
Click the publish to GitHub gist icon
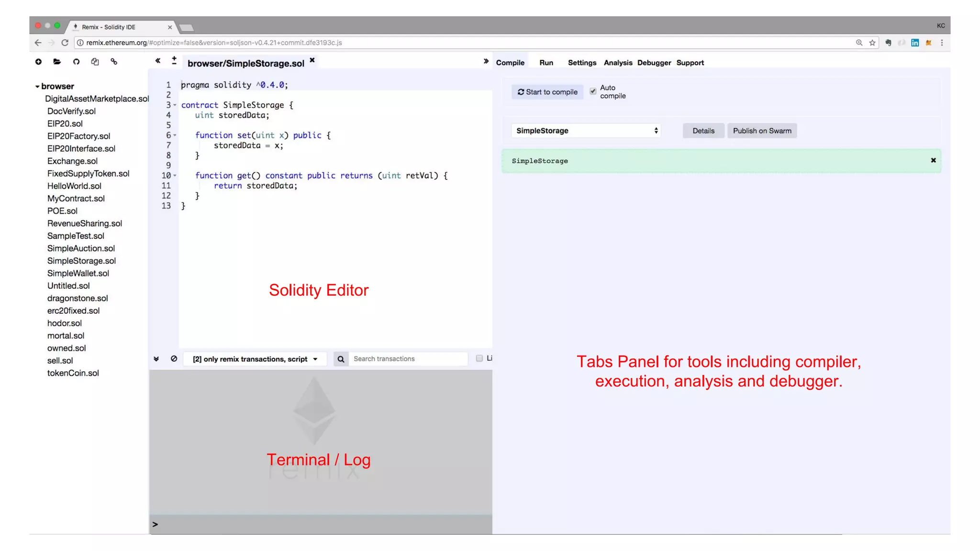[x=76, y=62]
